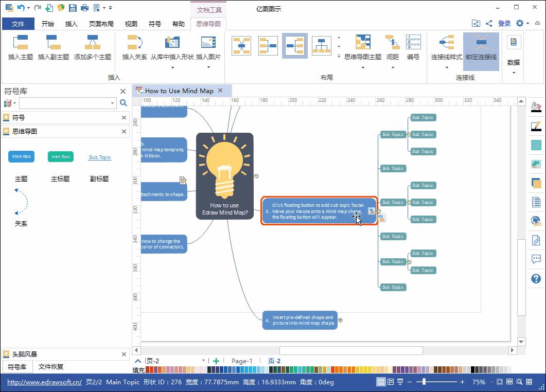Open the comment bubble panel

point(536,259)
